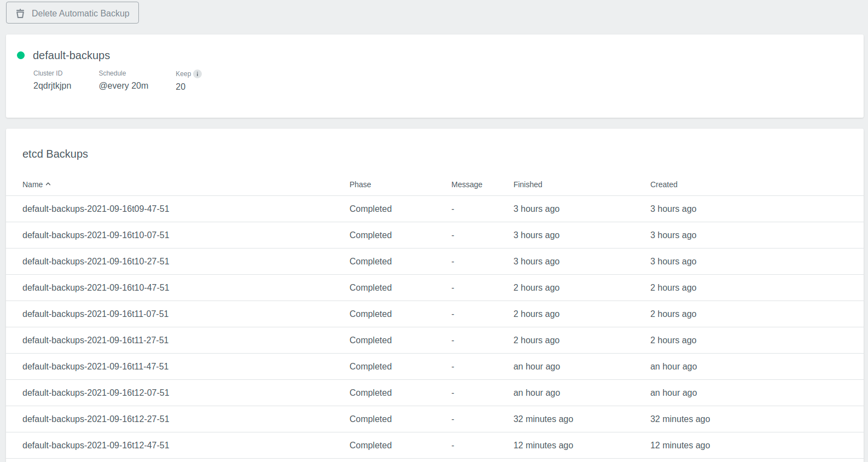Open backup default-backups-2021-09-16t11-27-51

[96, 340]
